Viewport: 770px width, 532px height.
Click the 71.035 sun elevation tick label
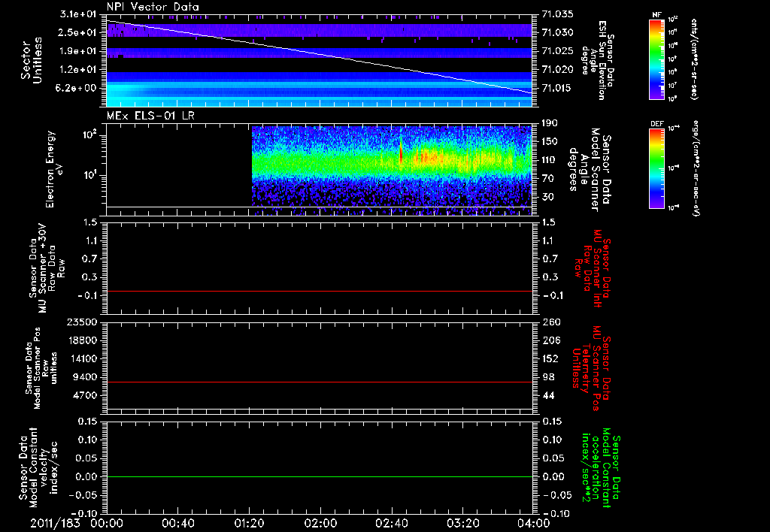tap(557, 14)
